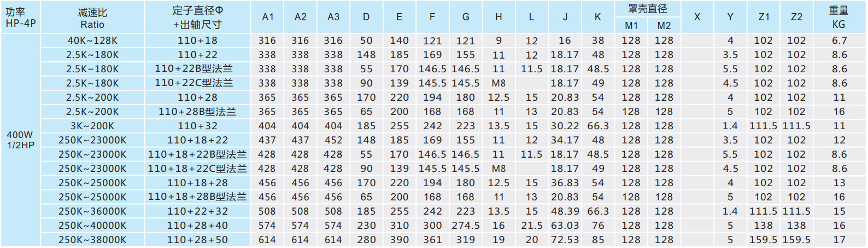
Task: Select the 274.5 value in column G
Action: [x=466, y=226]
